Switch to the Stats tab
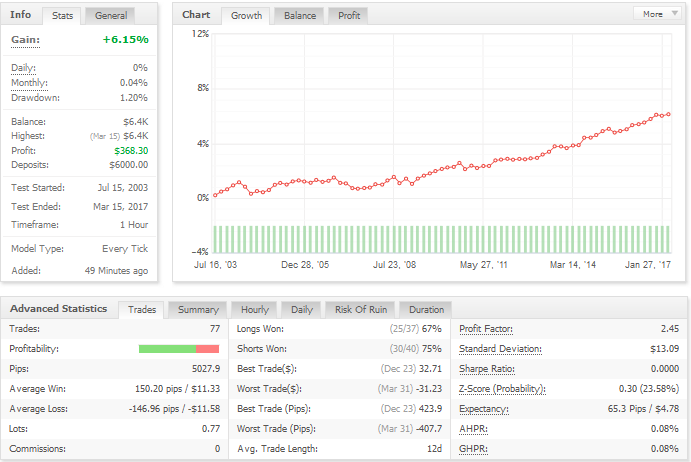This screenshot has height=462, width=691. (x=62, y=16)
